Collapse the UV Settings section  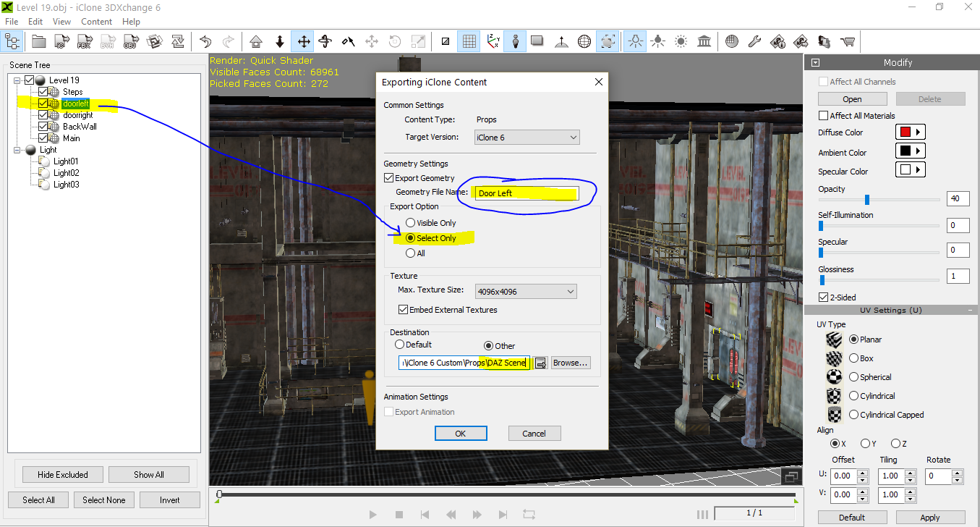(968, 310)
